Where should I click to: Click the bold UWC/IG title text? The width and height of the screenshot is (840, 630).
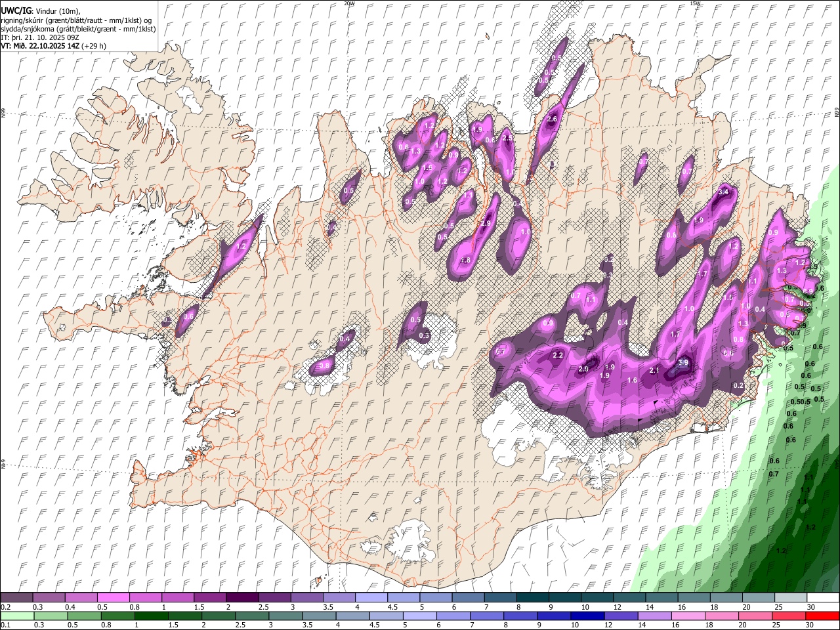16,11
